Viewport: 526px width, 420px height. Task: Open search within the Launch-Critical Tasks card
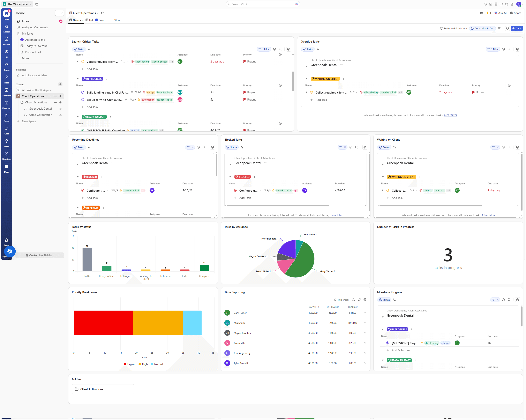(x=280, y=49)
